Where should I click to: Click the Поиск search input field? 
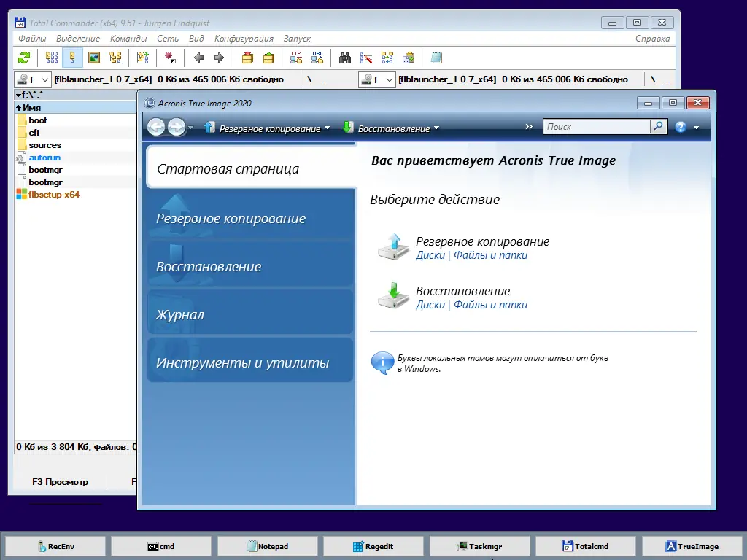[597, 127]
